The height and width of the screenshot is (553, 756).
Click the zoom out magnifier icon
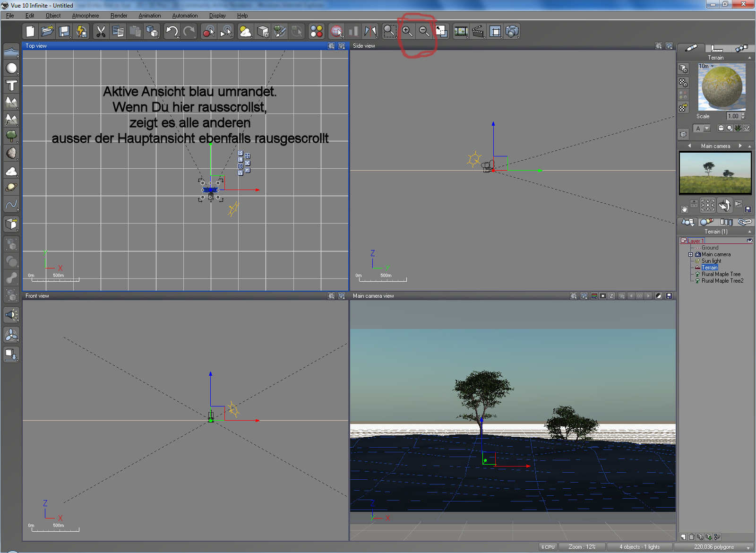click(424, 32)
